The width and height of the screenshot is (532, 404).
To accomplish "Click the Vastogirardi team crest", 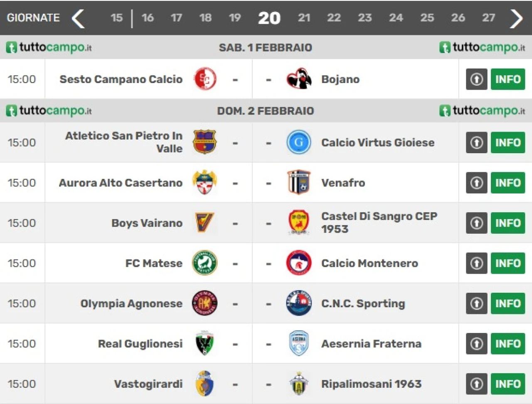I will click(205, 384).
